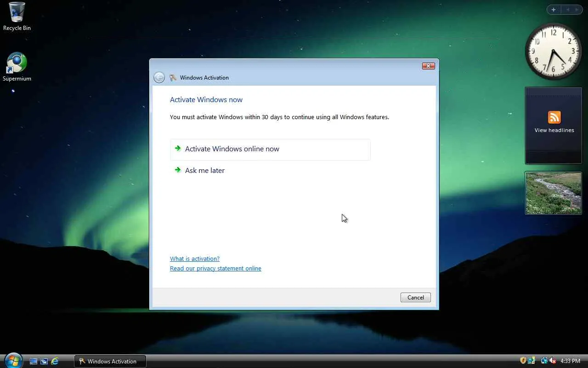Screen dimensions: 588x368
Task: Click the security shield tray icon
Action: coord(523,361)
